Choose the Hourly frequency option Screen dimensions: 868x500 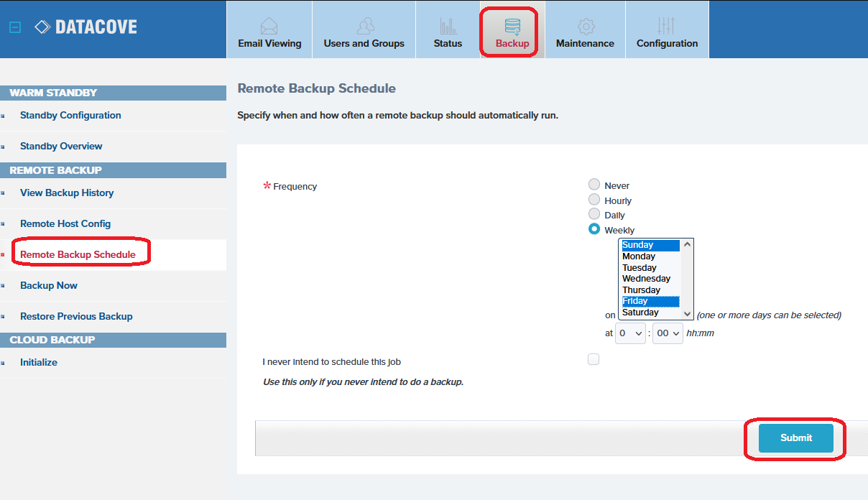pos(594,200)
